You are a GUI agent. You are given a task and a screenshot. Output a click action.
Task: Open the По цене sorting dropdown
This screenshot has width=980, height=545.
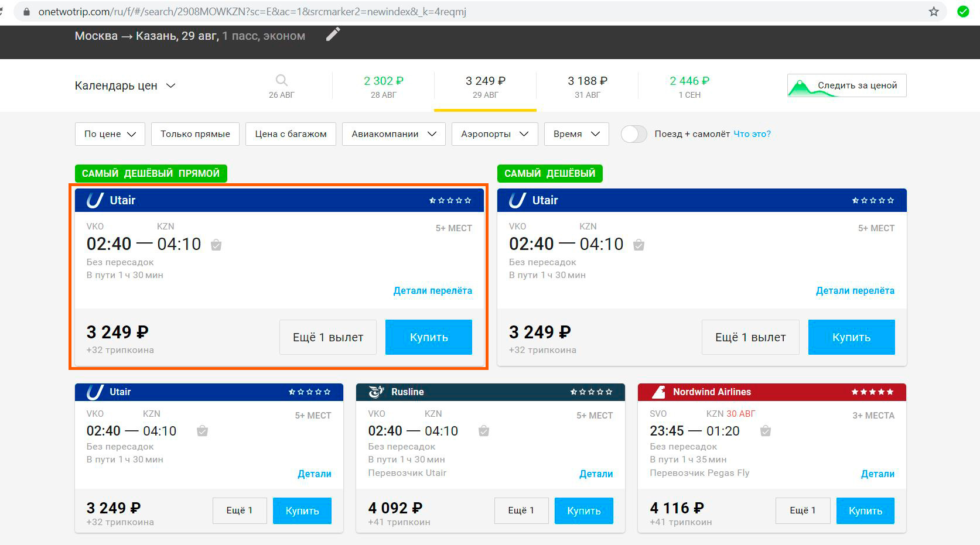coord(110,134)
